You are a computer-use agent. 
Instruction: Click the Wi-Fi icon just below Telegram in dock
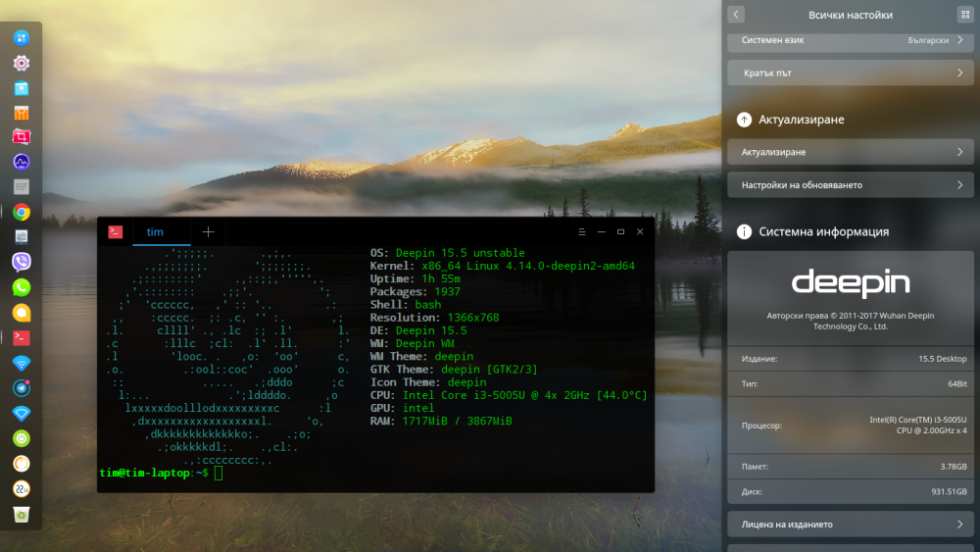(x=22, y=413)
